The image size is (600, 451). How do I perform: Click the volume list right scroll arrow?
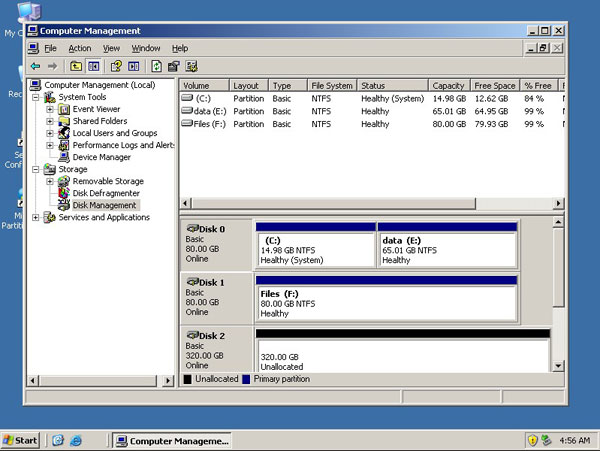click(558, 203)
